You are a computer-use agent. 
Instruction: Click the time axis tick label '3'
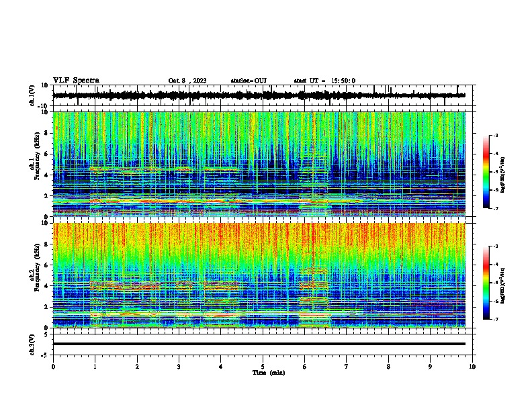tap(179, 367)
